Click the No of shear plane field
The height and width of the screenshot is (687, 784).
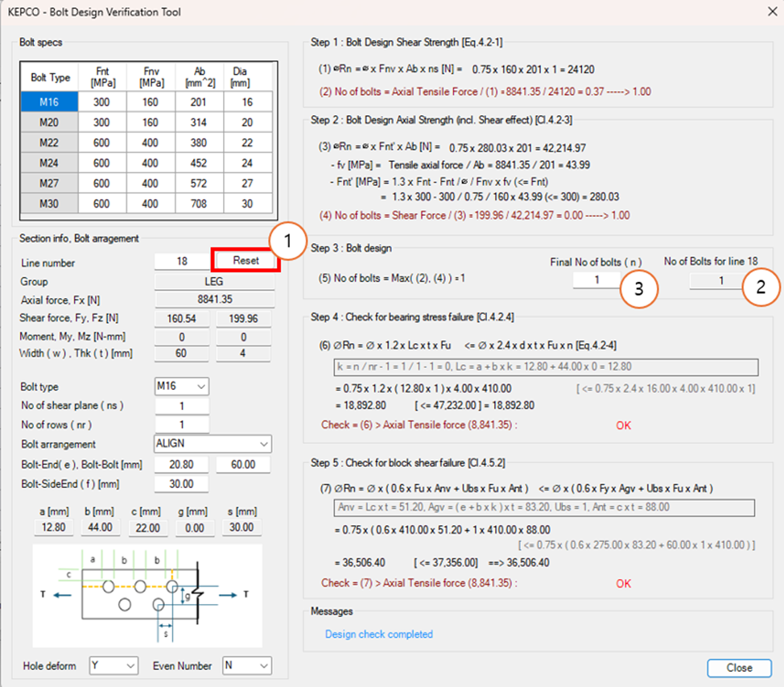182,406
